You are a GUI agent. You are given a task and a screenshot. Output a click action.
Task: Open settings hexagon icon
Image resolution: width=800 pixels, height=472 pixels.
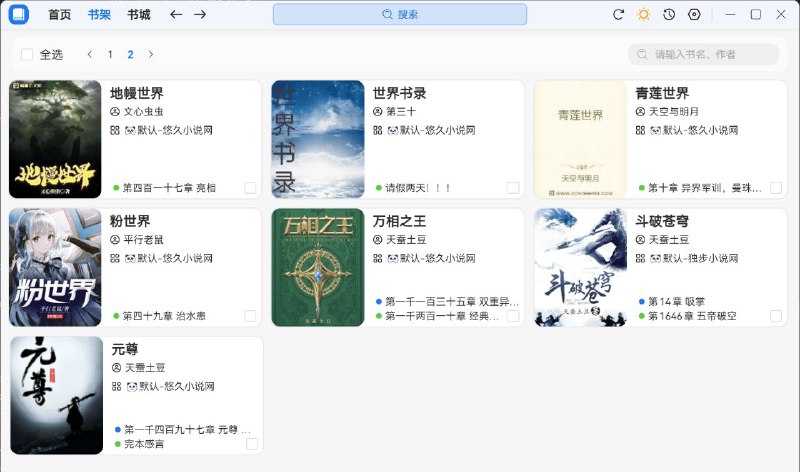coord(694,14)
